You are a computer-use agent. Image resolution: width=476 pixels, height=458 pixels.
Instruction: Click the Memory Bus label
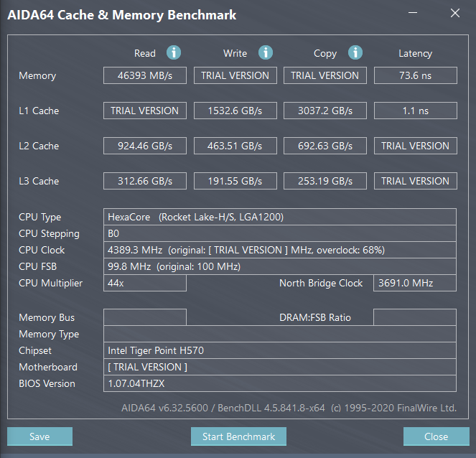coord(47,317)
